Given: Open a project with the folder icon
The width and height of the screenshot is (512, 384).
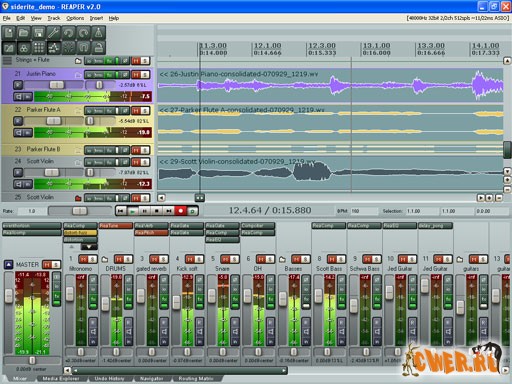Looking at the screenshot, I should (x=24, y=33).
